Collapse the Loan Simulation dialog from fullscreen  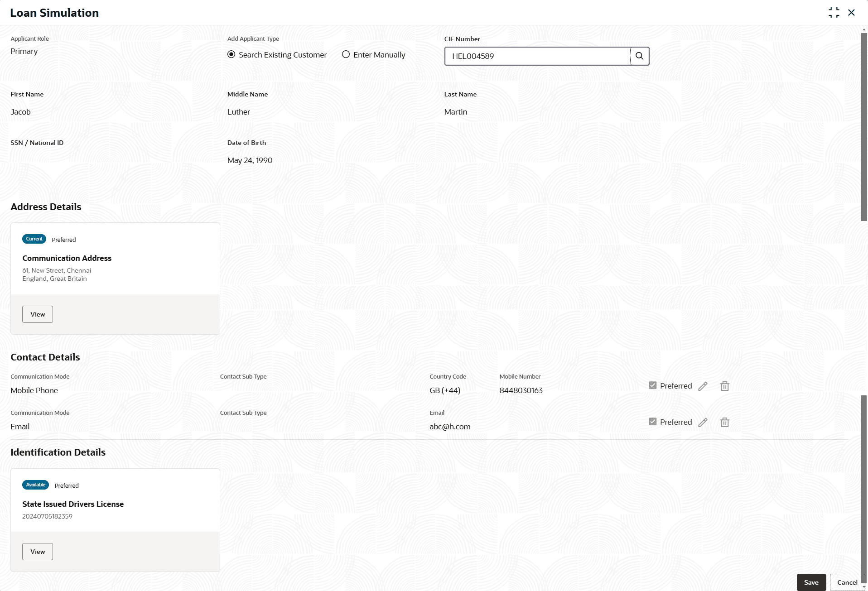[834, 13]
